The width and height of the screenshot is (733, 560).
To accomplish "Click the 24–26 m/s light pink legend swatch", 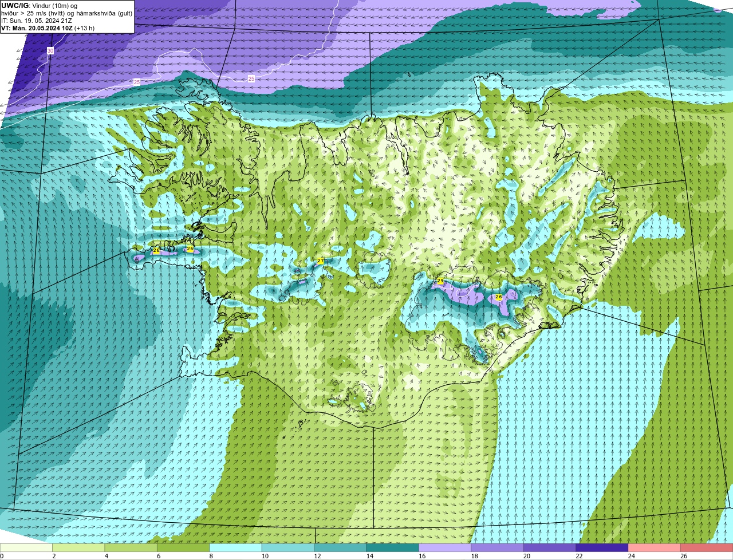I will [x=654, y=547].
